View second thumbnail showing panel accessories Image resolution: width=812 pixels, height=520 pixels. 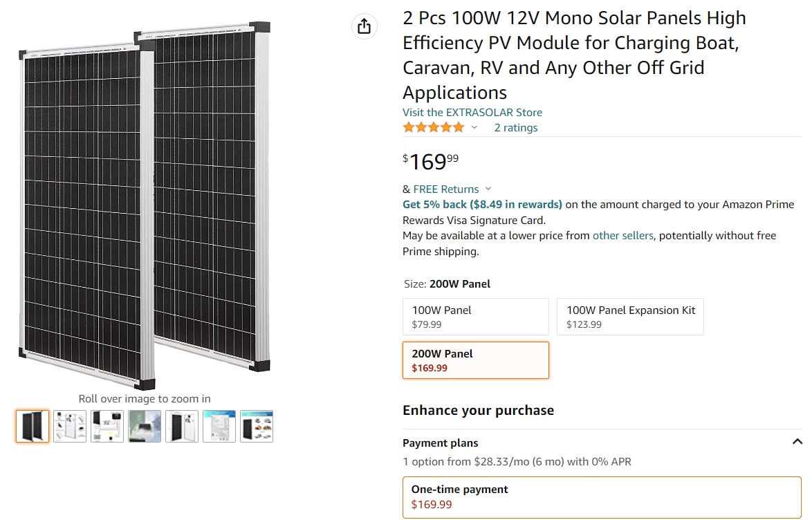(70, 426)
